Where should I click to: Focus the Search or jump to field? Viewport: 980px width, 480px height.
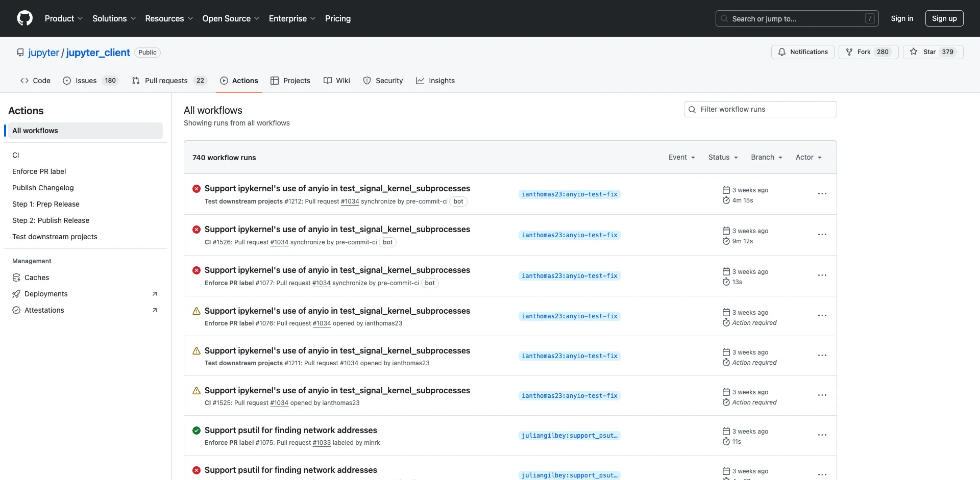tap(797, 18)
